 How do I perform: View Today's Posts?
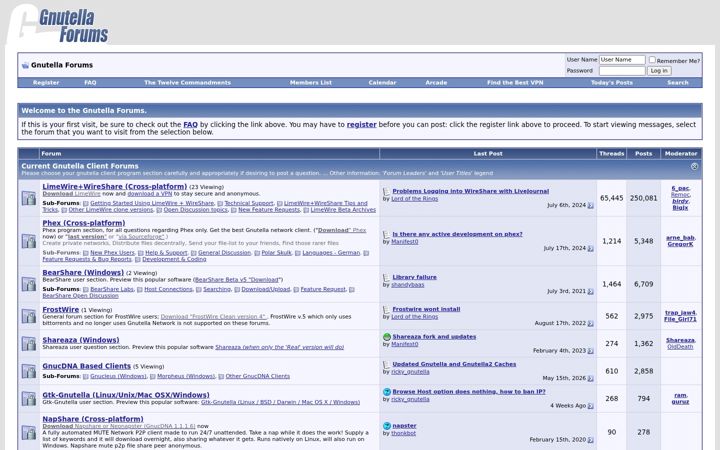612,83
